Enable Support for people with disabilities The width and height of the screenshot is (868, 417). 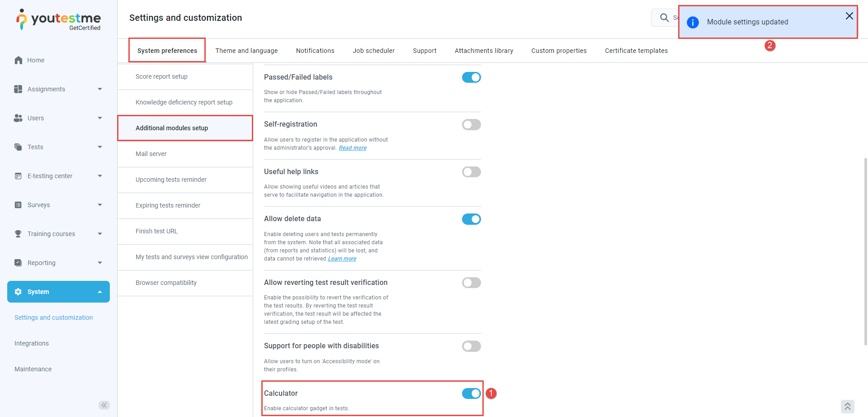(471, 346)
